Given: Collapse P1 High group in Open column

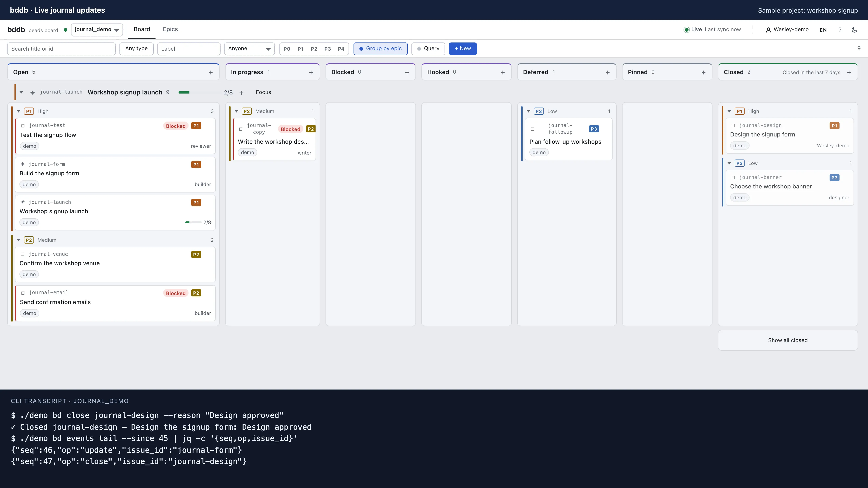Looking at the screenshot, I should pyautogui.click(x=19, y=111).
